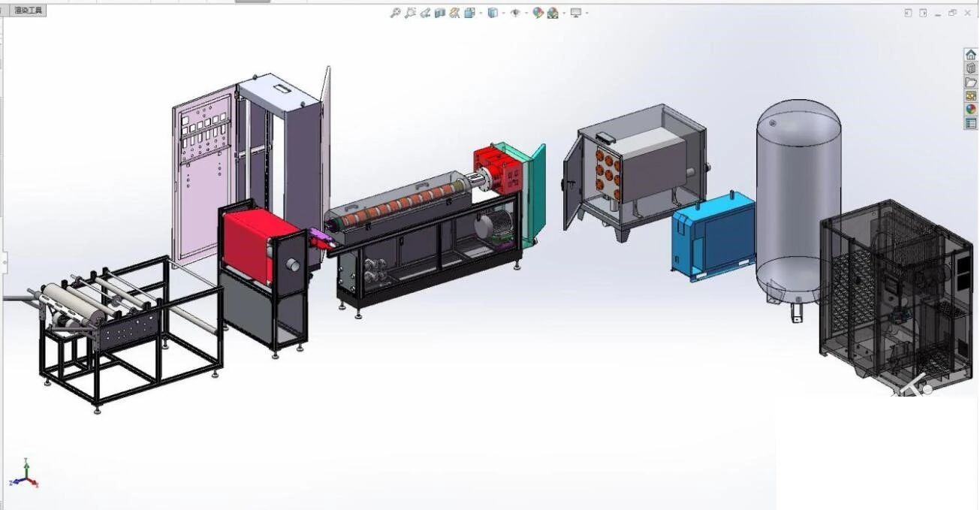The width and height of the screenshot is (980, 510).
Task: Click the Display Style cube icon
Action: click(x=493, y=13)
